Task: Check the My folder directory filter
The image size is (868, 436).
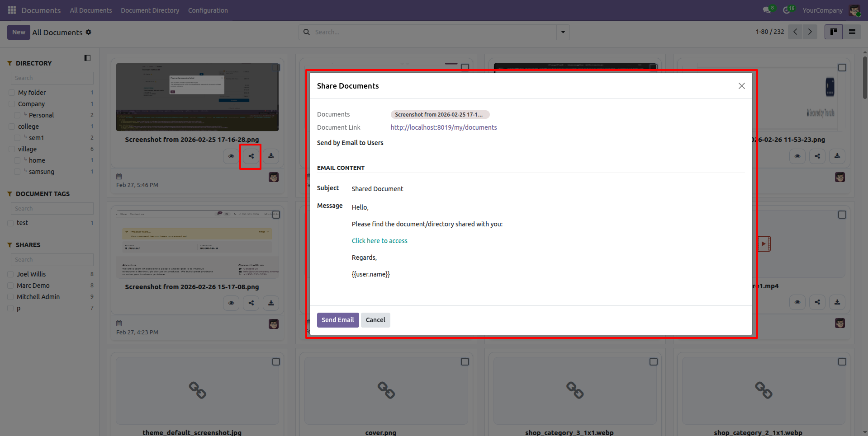Action: pos(12,93)
